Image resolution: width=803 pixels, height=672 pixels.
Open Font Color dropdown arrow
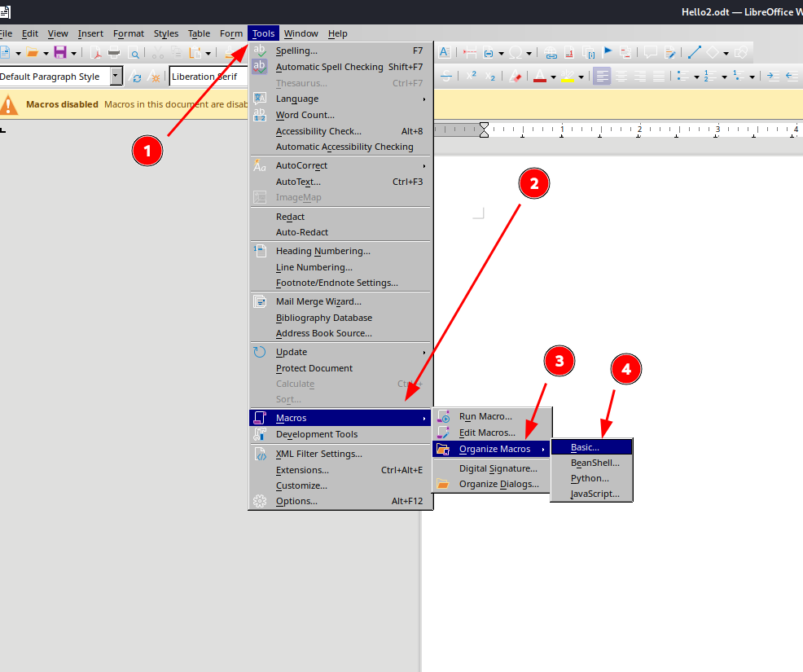[553, 77]
